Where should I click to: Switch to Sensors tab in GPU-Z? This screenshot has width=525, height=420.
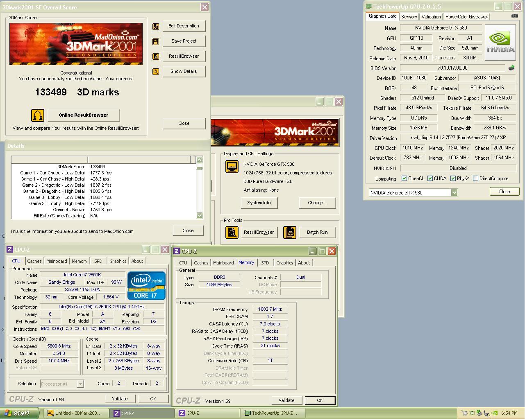(409, 17)
